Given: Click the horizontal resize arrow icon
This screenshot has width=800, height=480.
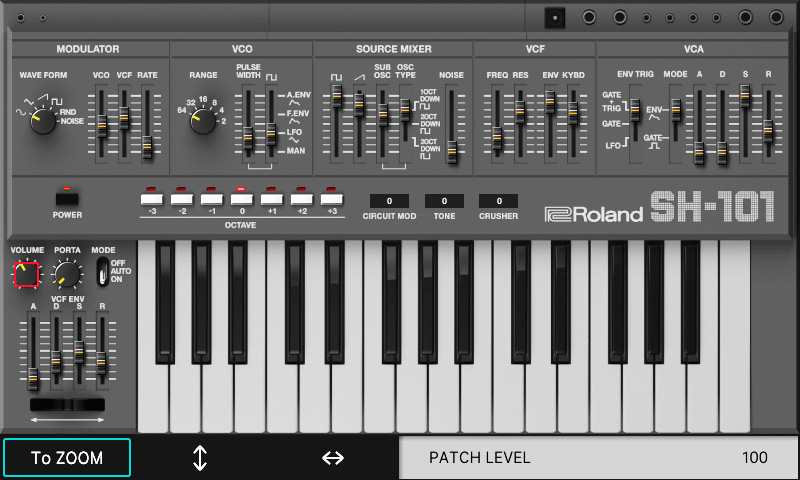Looking at the screenshot, I should pyautogui.click(x=333, y=458).
